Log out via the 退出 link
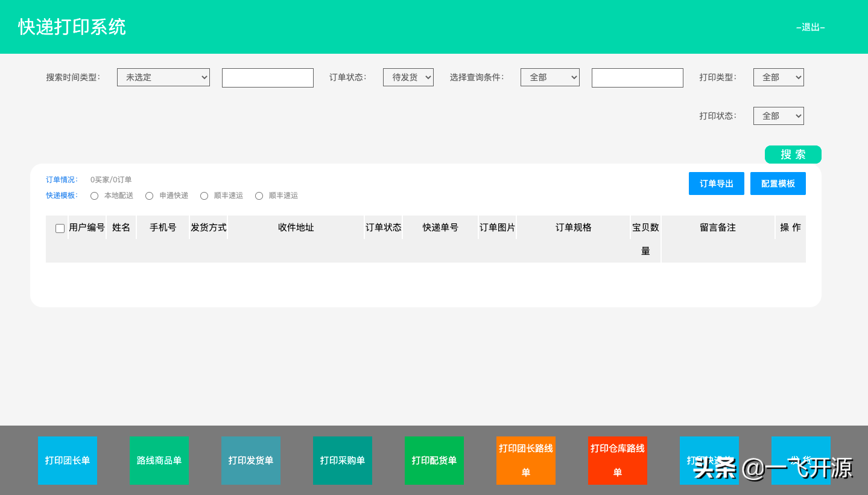This screenshot has width=868, height=495. [x=811, y=27]
